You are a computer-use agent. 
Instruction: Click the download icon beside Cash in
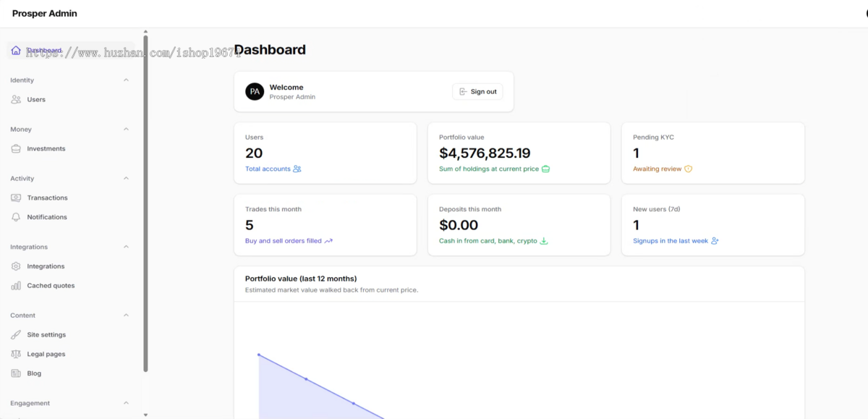544,241
